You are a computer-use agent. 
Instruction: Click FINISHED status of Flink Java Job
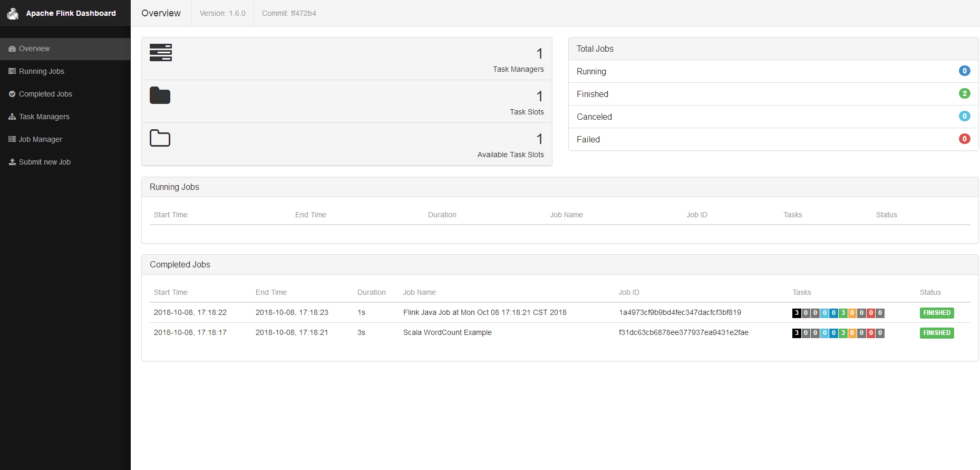(x=937, y=313)
